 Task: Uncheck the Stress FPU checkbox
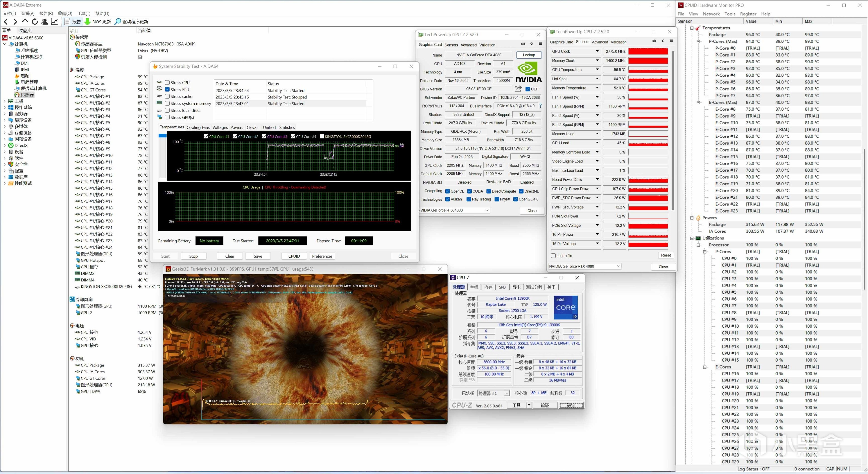coord(167,90)
